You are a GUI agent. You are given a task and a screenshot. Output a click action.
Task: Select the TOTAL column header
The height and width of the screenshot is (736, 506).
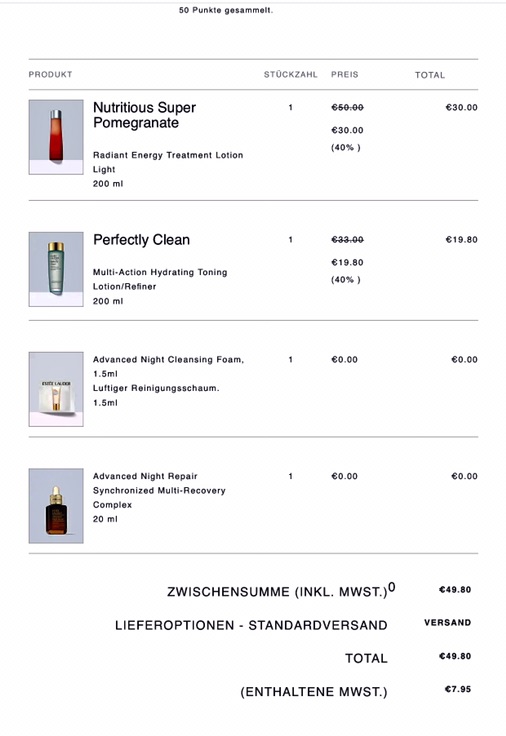[430, 75]
